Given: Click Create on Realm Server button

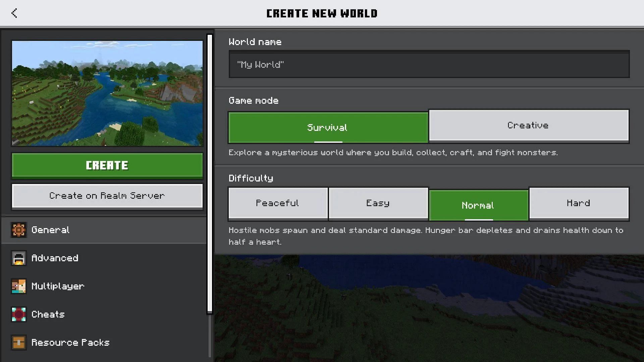Looking at the screenshot, I should click(x=107, y=196).
